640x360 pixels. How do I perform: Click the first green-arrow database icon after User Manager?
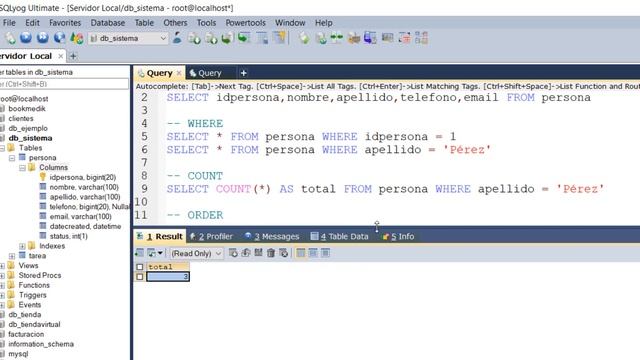tap(194, 38)
